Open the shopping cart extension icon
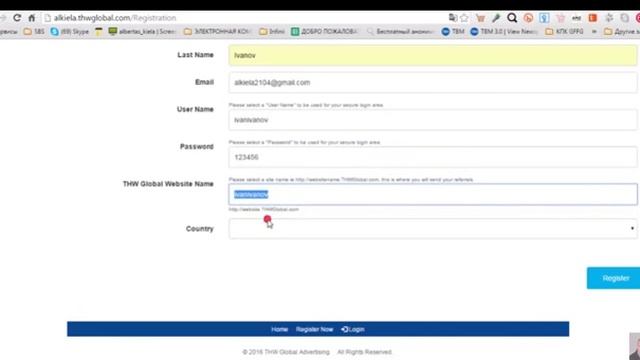Screen dimensions: 640x360 pyautogui.click(x=480, y=18)
